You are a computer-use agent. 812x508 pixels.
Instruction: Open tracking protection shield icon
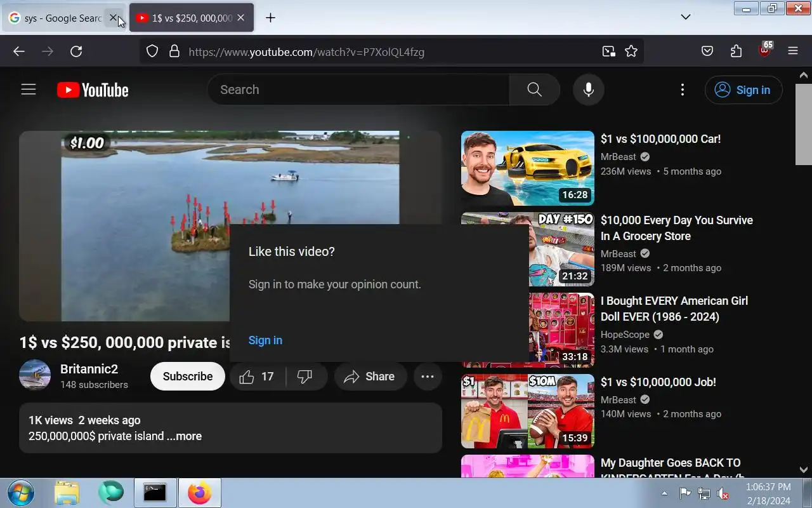point(152,51)
